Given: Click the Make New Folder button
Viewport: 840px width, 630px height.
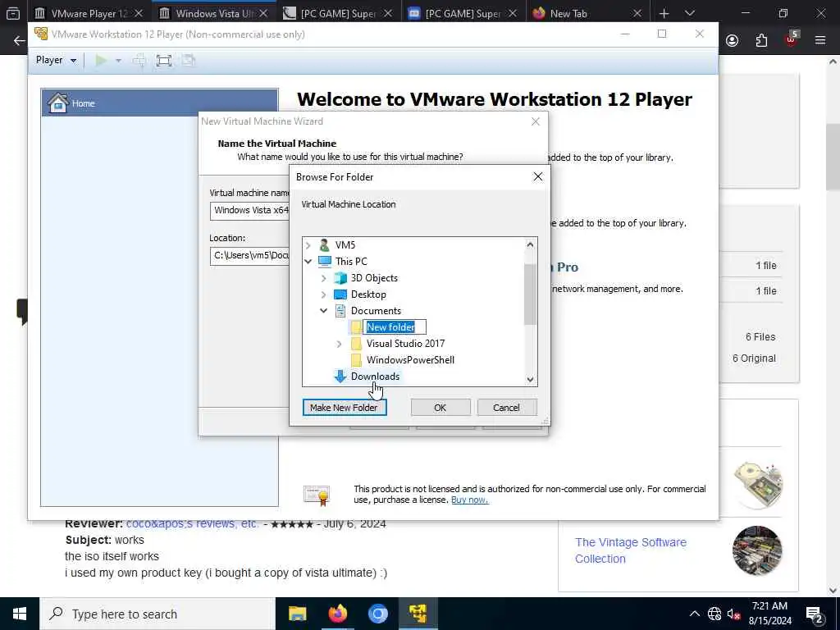Looking at the screenshot, I should (345, 408).
